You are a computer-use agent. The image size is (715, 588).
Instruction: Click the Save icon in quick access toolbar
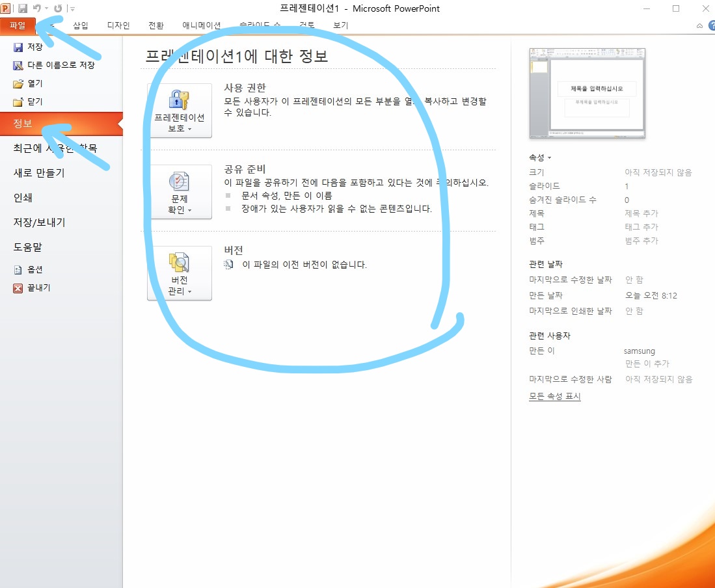[22, 8]
